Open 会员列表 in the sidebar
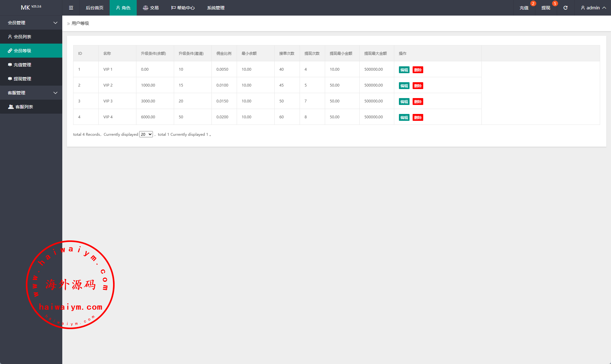The image size is (611, 364). (x=22, y=37)
